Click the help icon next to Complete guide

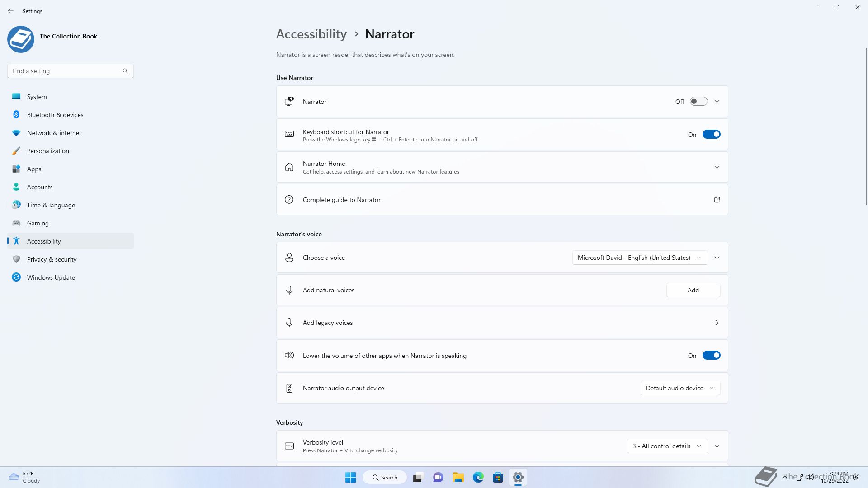point(289,200)
